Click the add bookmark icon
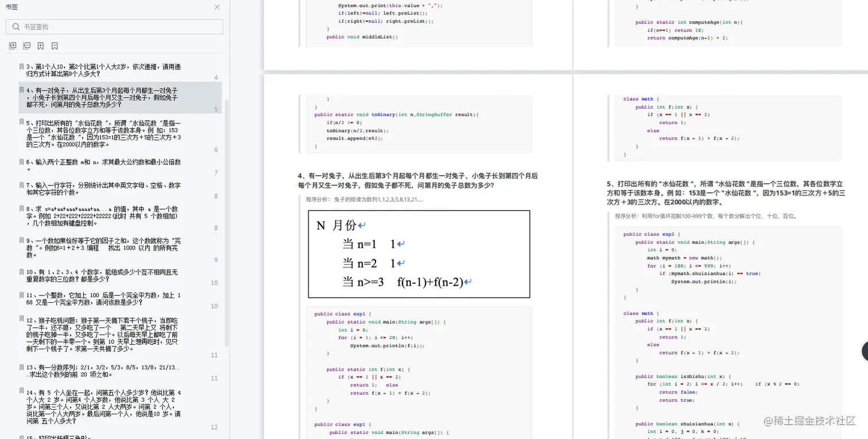868x439 pixels. 40,46
